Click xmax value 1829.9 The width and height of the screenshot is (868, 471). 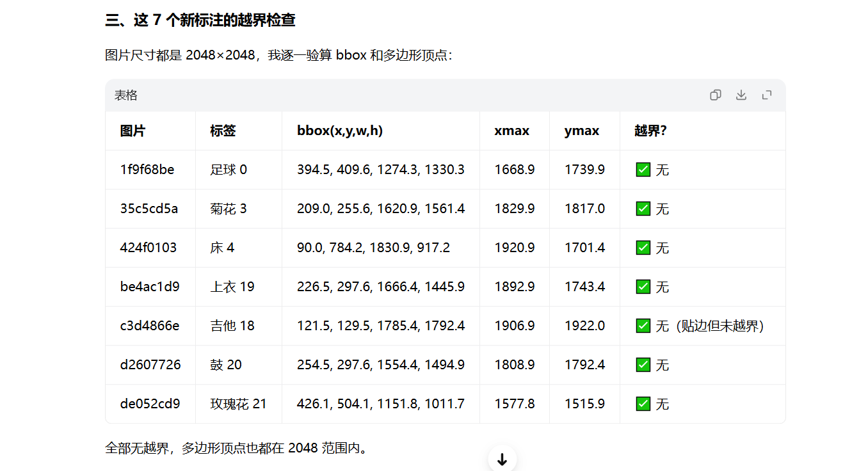515,209
